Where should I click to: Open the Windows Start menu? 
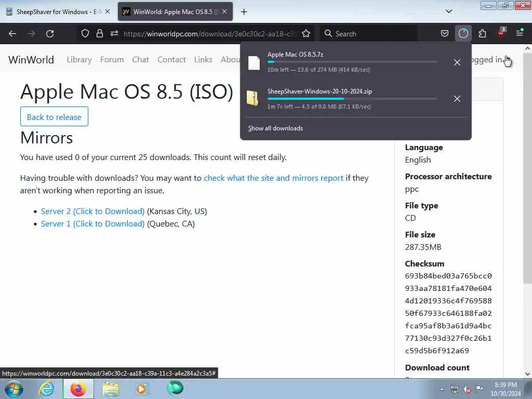tap(14, 389)
